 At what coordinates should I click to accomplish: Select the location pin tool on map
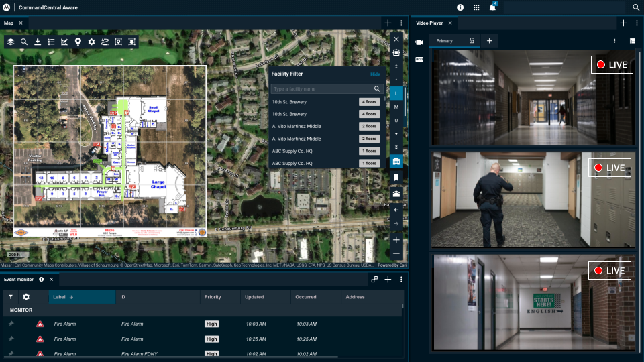[x=78, y=42]
